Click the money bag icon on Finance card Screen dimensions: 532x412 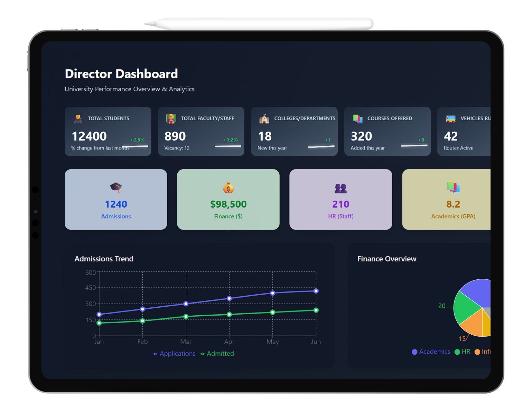[228, 188]
